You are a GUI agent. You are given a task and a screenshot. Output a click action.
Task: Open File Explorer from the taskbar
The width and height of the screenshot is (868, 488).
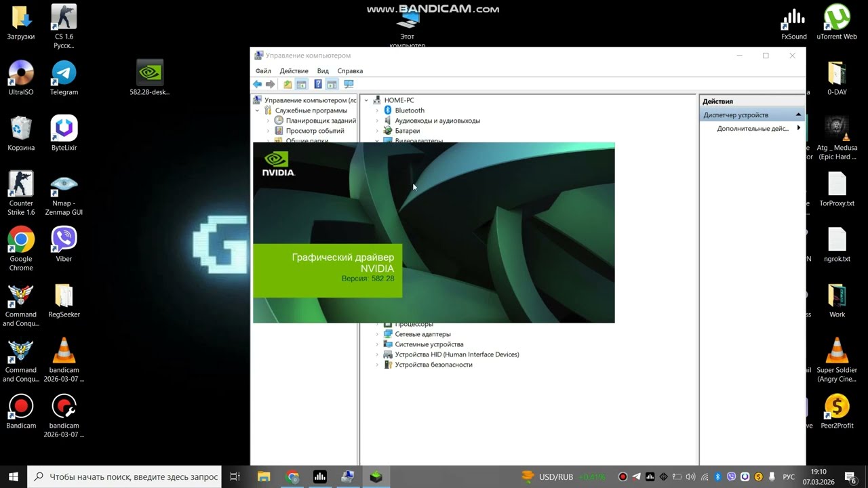(264, 477)
